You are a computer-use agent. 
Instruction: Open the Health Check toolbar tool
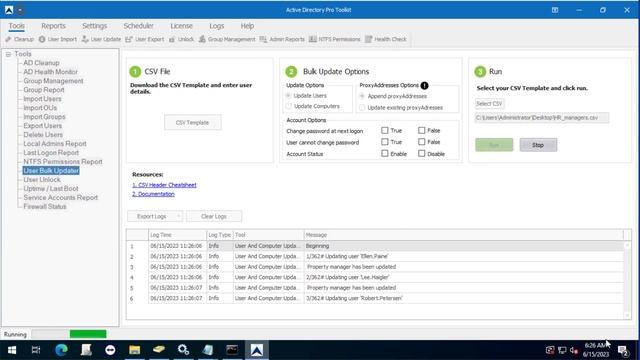[x=386, y=39]
